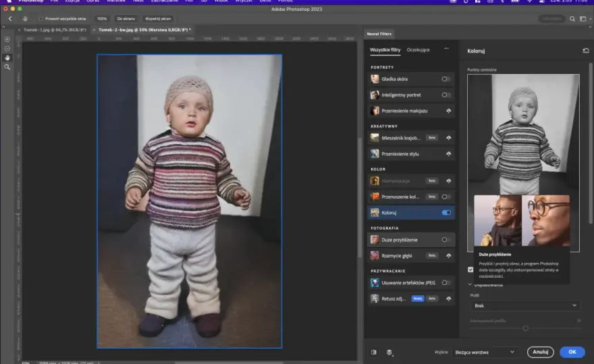Click the colorized child photo on canvas

pyautogui.click(x=190, y=202)
